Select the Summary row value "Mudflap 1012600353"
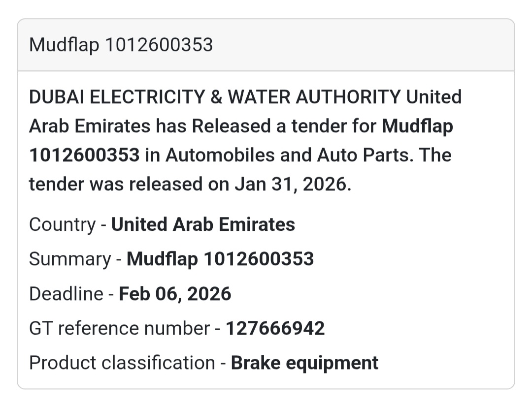 (x=220, y=259)
